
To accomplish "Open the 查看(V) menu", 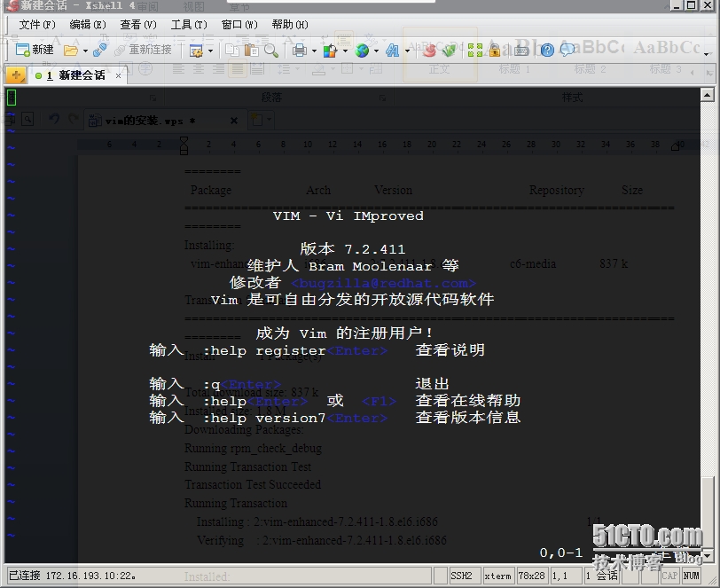I will (138, 24).
